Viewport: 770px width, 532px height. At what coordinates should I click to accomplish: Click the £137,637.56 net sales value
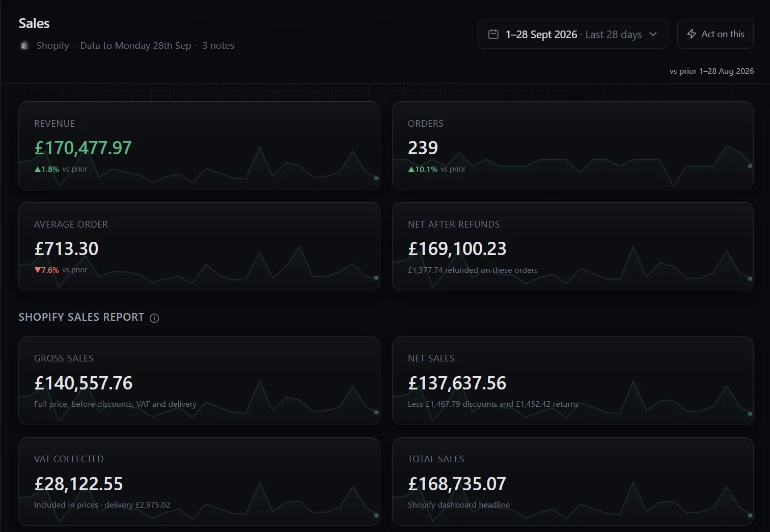457,383
